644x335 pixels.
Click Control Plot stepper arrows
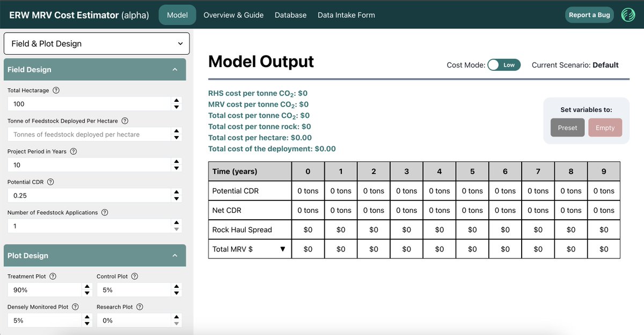(x=176, y=290)
